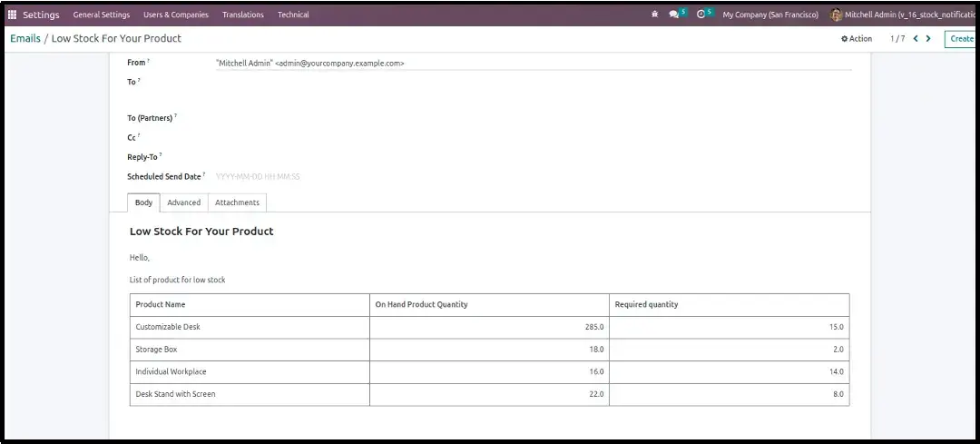This screenshot has height=444, width=980.
Task: Go back to Emails breadcrumb
Action: click(x=25, y=38)
